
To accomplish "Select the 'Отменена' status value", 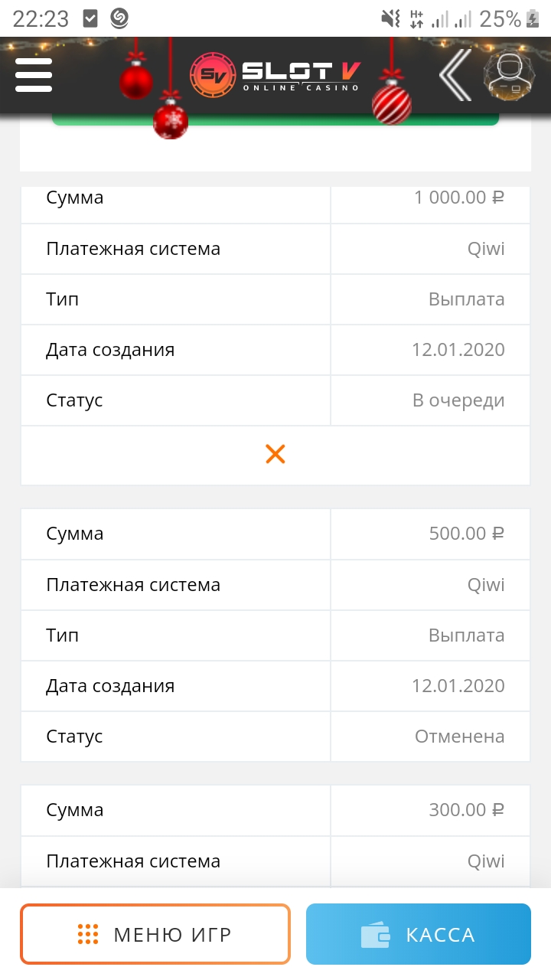I will point(459,737).
